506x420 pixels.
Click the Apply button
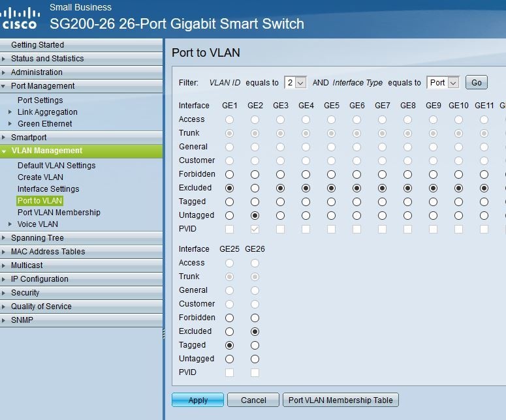pos(198,400)
